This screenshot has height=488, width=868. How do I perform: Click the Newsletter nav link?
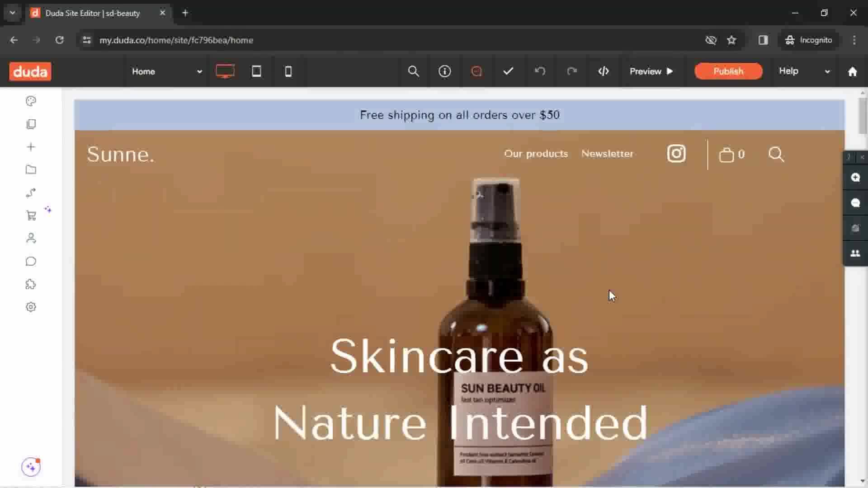click(607, 154)
